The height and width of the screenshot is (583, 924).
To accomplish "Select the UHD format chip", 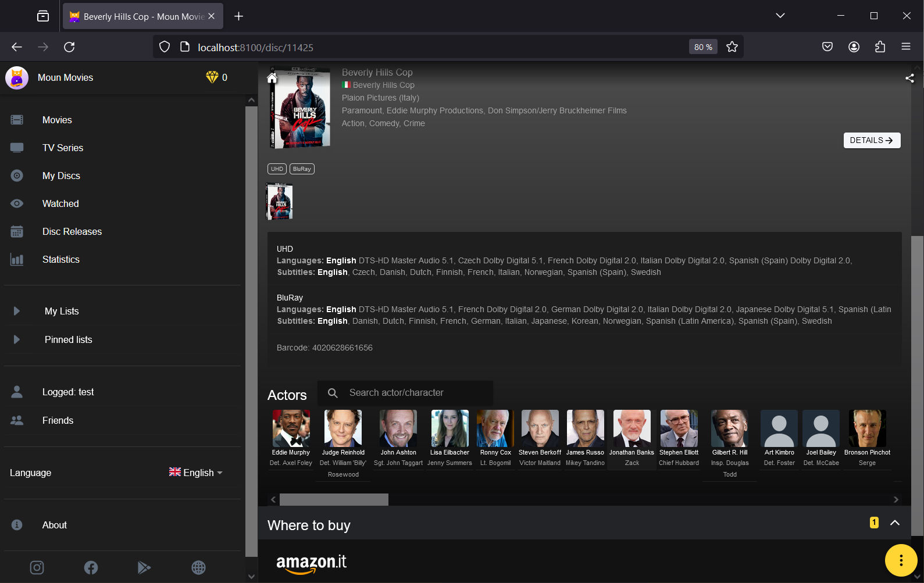I will [x=277, y=169].
